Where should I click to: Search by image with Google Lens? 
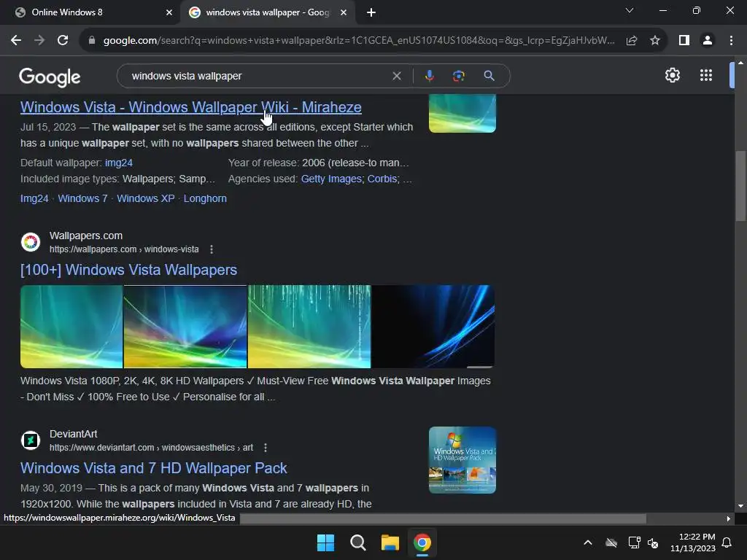click(x=458, y=76)
